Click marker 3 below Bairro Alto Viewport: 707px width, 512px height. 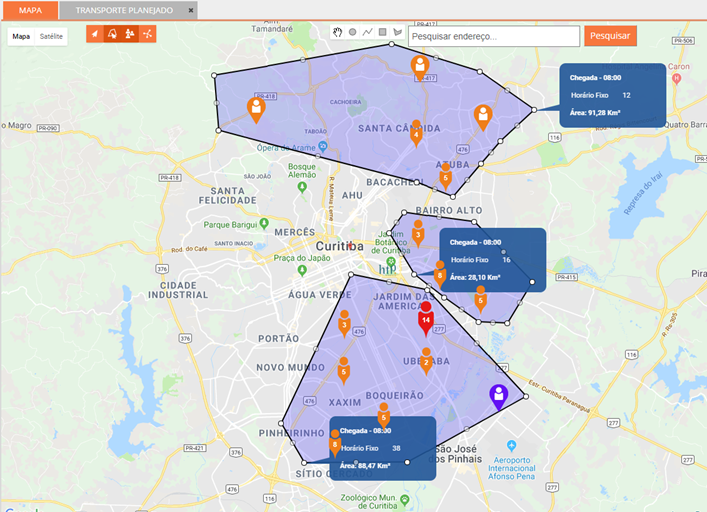pyautogui.click(x=418, y=233)
